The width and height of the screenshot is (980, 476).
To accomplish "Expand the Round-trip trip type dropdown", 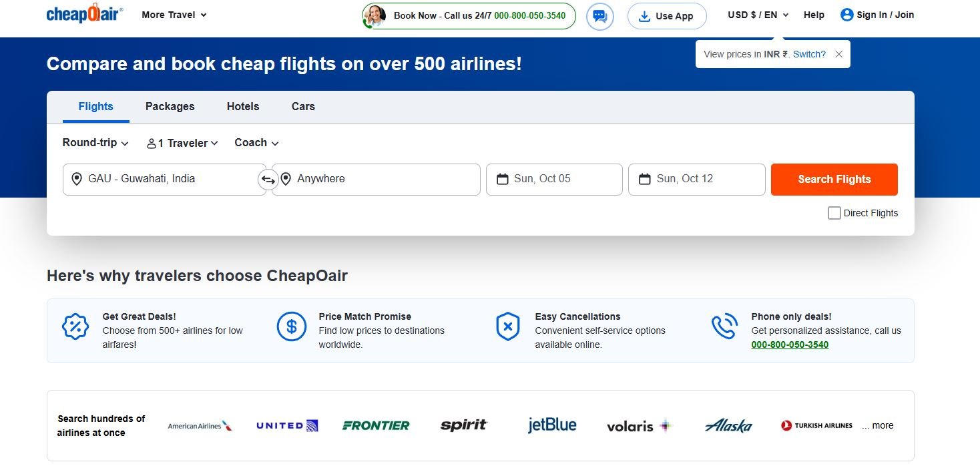I will [95, 143].
